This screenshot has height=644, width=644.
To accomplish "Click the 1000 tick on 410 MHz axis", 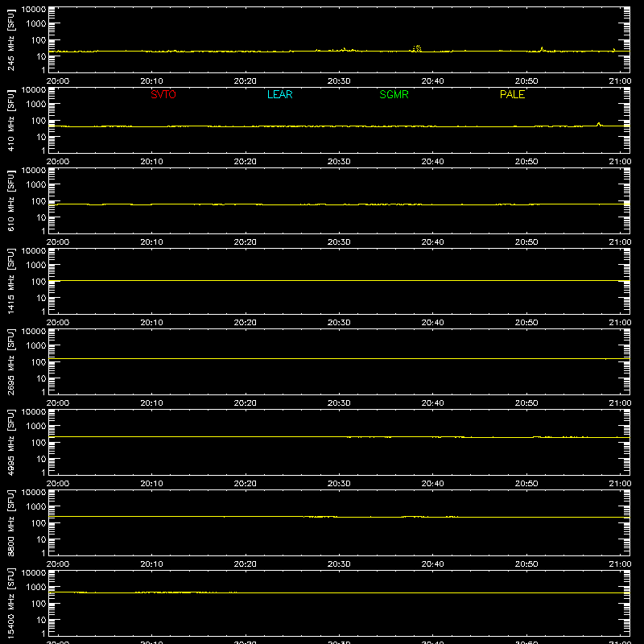I will [x=36, y=105].
